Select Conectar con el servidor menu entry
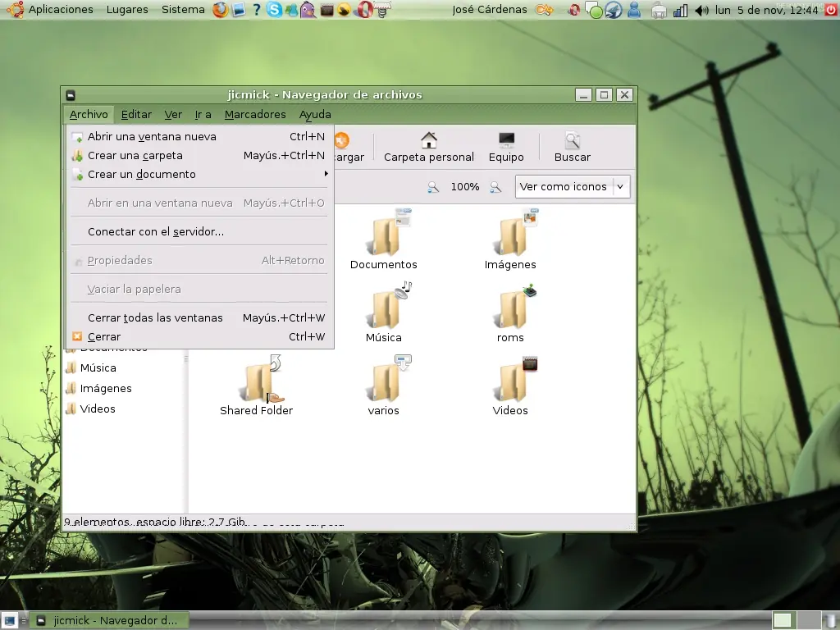The height and width of the screenshot is (630, 840). click(199, 231)
